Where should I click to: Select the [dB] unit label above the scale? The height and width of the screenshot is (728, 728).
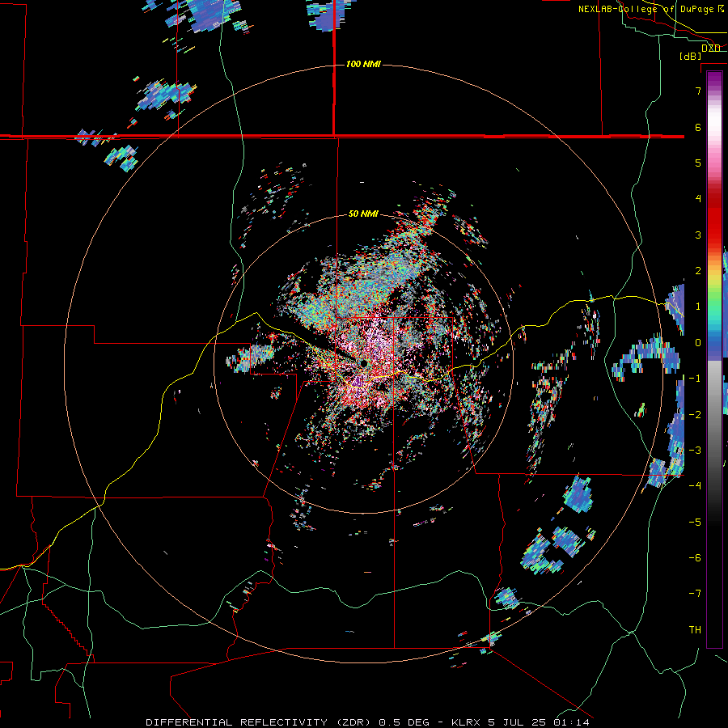[691, 56]
